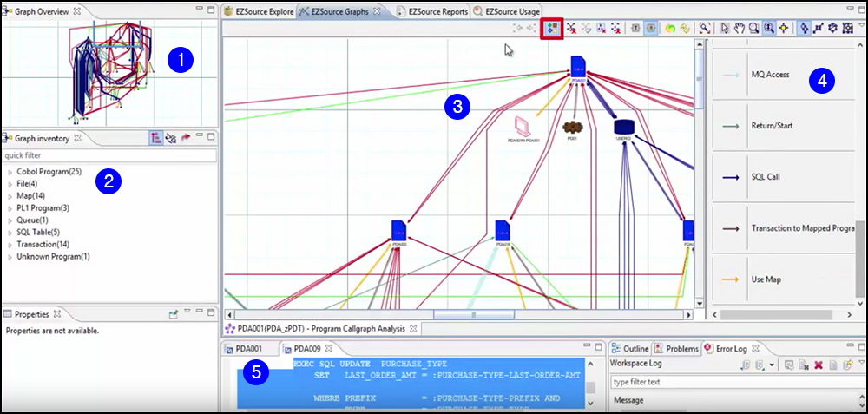This screenshot has width=868, height=414.
Task: Click the clear log viewer icon
Action: 804,365
